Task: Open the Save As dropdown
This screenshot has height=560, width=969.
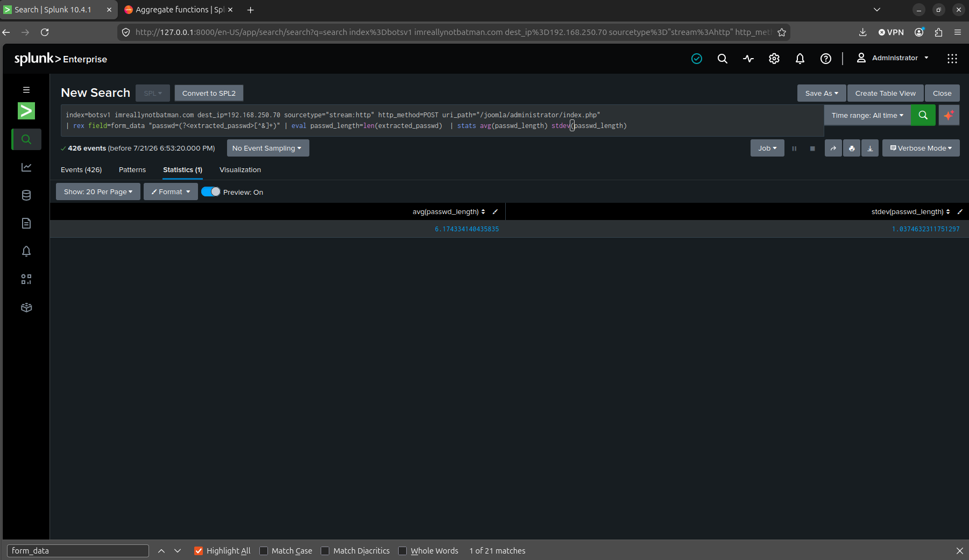Action: [822, 93]
